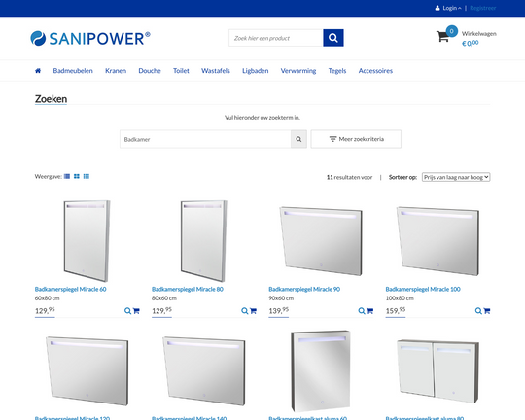
Task: Switch to two-column grid view icon
Action: click(77, 176)
